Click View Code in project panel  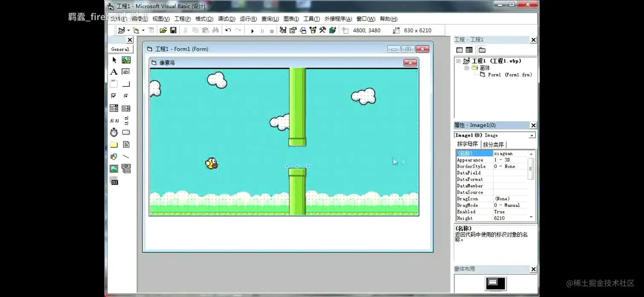(459, 50)
